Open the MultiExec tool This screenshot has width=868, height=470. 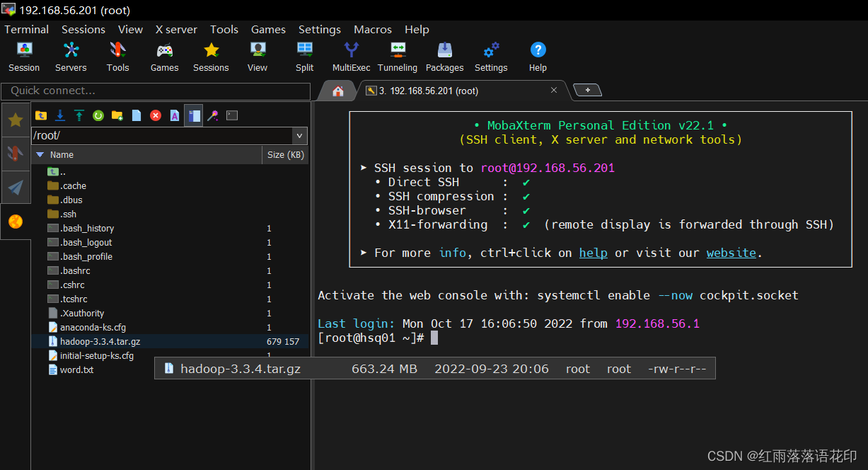(351, 57)
